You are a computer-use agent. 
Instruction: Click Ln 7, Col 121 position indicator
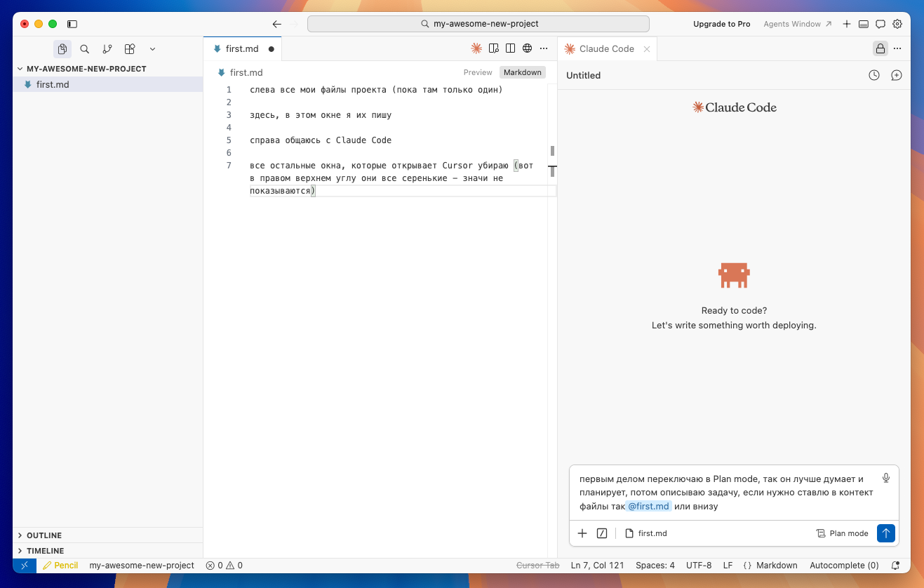pyautogui.click(x=597, y=566)
